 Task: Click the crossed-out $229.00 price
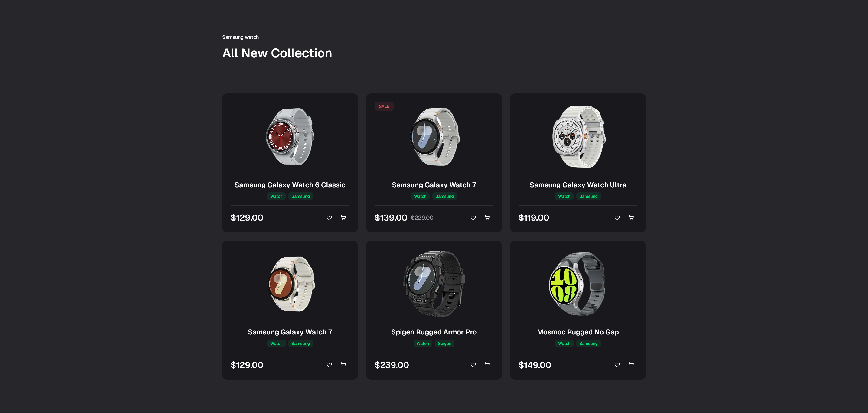click(x=421, y=218)
